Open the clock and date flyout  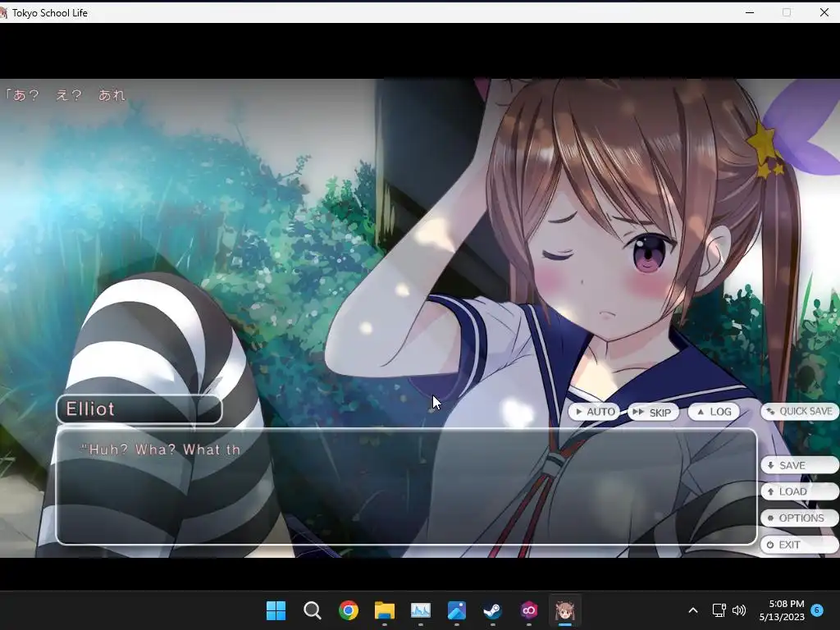(782, 610)
